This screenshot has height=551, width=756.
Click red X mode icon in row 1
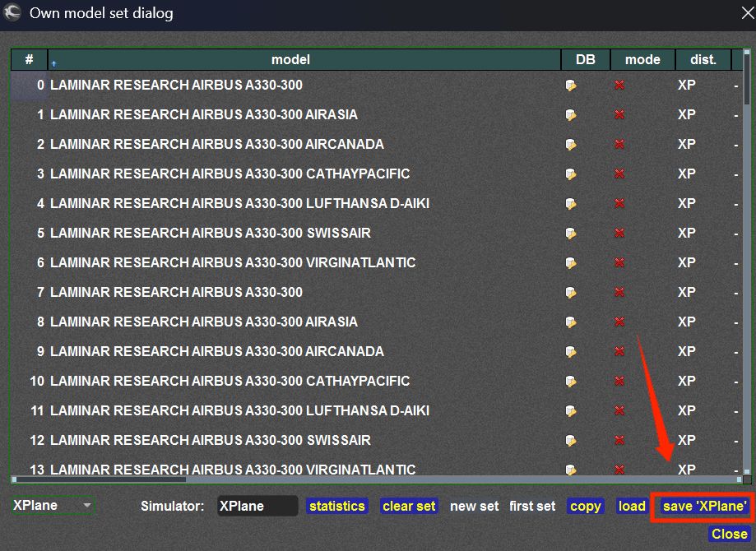click(619, 115)
